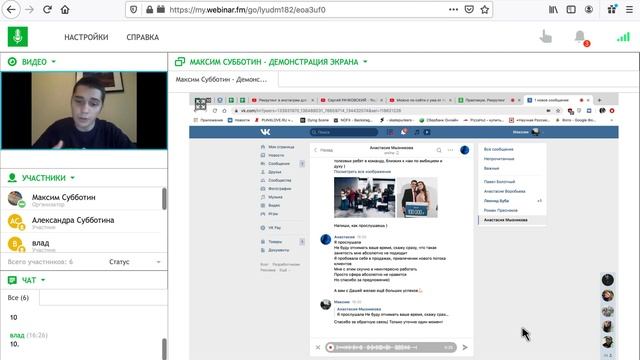Viewport: 640px width, 360px height.
Task: Open СПРАВКА menu
Action: pyautogui.click(x=142, y=37)
